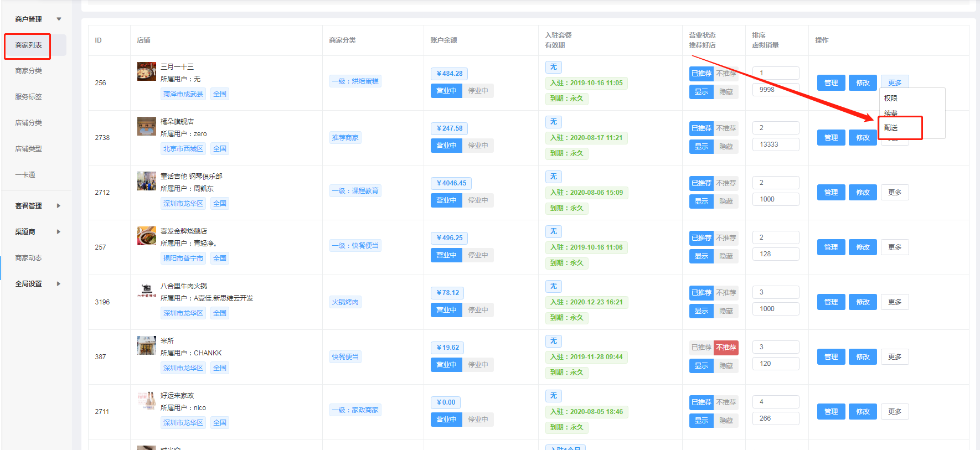Edit virtual sales field showing 128
This screenshot has height=450, width=980.
tap(776, 254)
